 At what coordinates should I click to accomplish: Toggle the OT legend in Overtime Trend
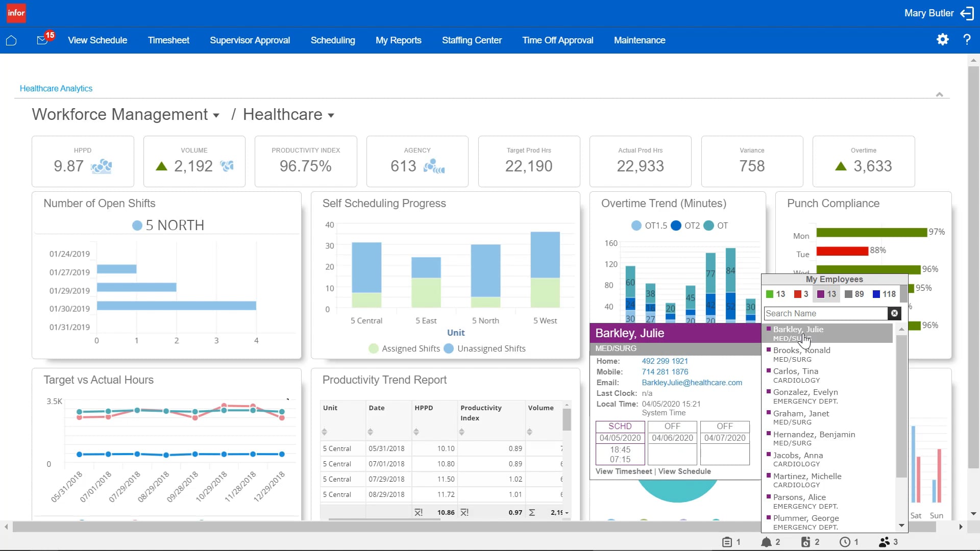716,226
